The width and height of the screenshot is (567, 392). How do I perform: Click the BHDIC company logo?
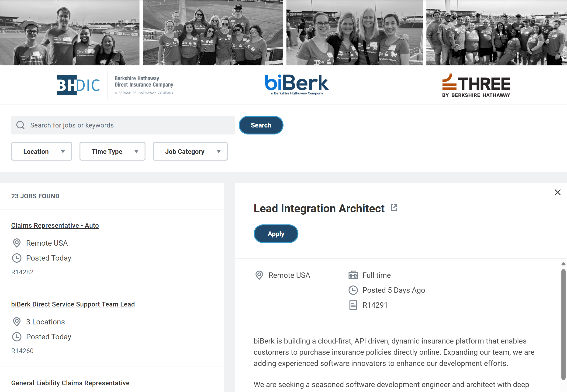115,85
